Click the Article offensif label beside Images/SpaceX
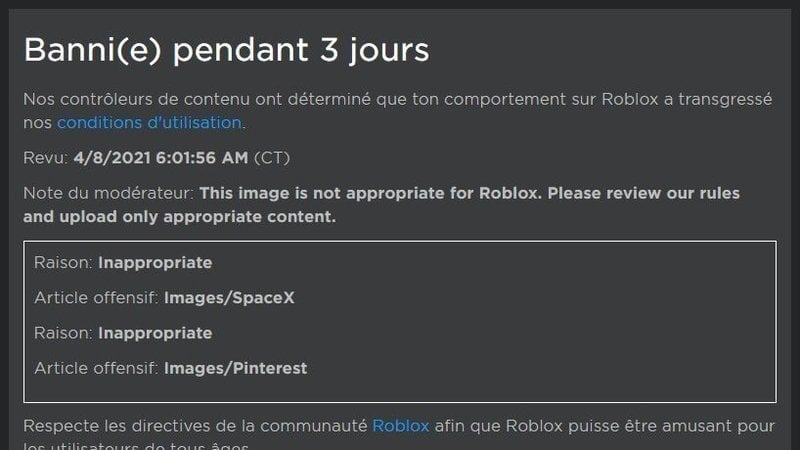Screen dimensions: 800x450 96,297
